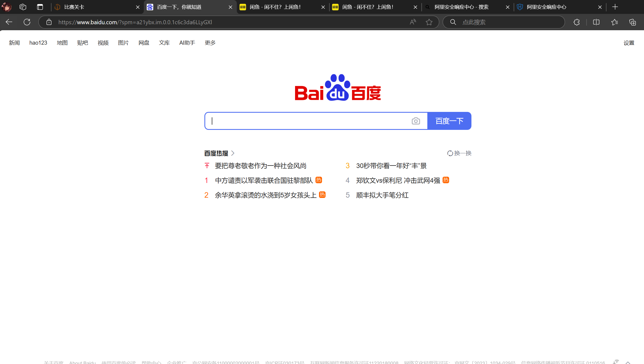Click the scroll to top arrow
This screenshot has height=364, width=644.
click(x=628, y=362)
